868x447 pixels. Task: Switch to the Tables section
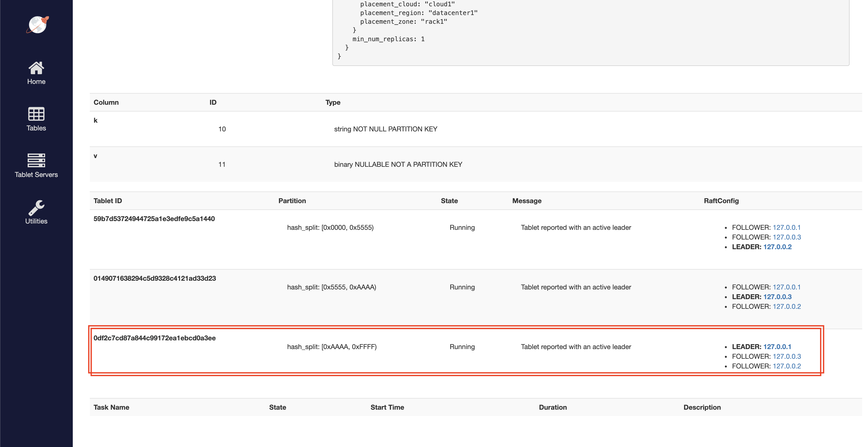(36, 128)
